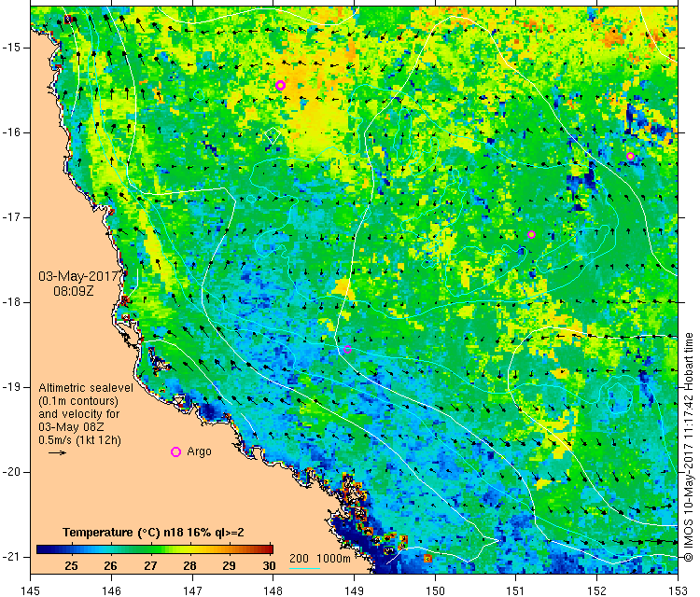
Task: Click the '30' temperature scale value
Action: tap(269, 566)
